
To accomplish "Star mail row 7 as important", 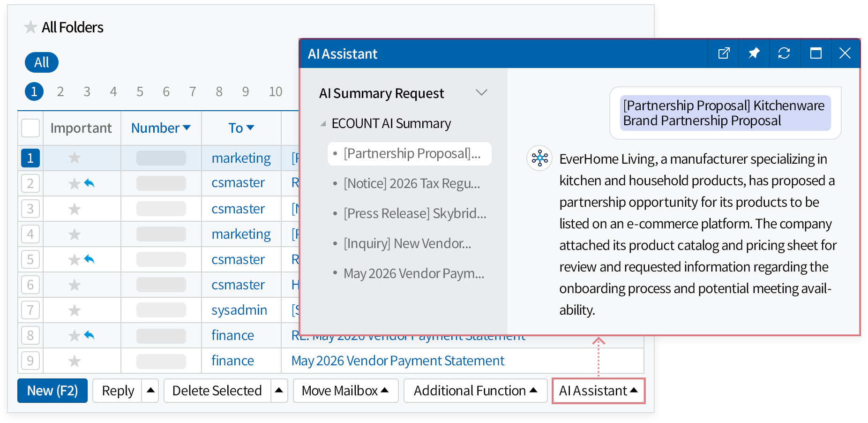I will 75,310.
